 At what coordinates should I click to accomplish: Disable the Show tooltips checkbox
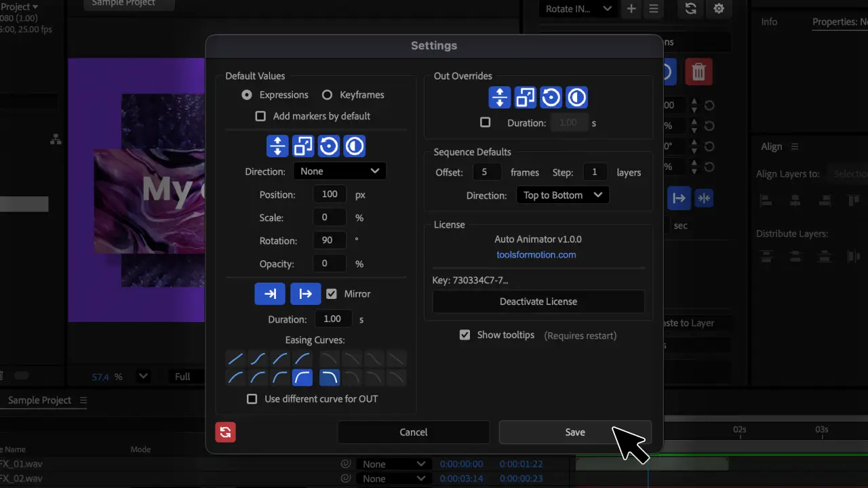pyautogui.click(x=465, y=334)
